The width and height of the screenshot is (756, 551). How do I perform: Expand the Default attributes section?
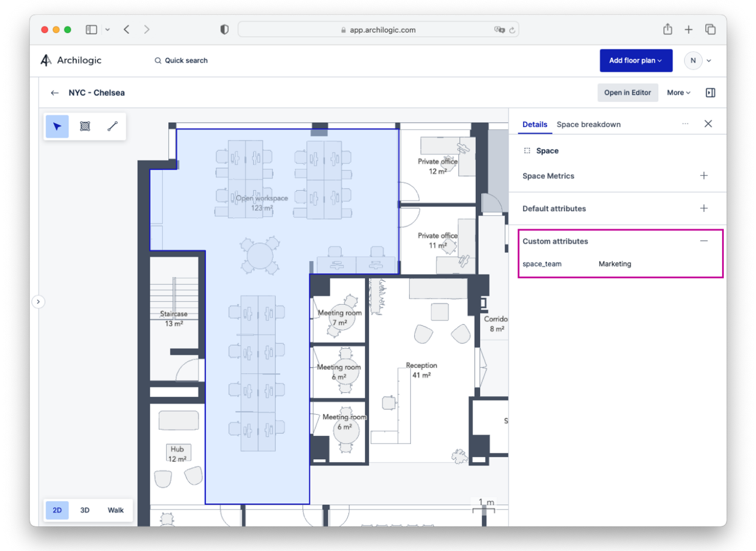point(703,208)
